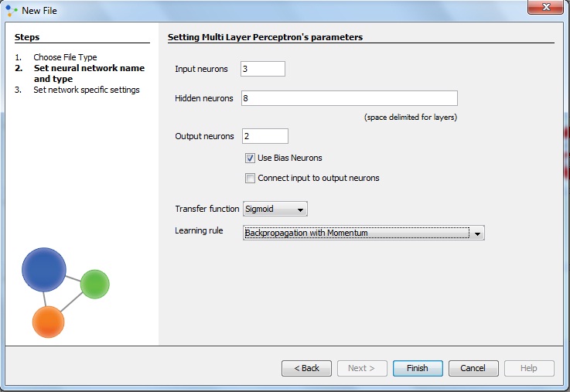Click the orange circle in network graphic
The height and width of the screenshot is (392, 570).
tap(48, 321)
